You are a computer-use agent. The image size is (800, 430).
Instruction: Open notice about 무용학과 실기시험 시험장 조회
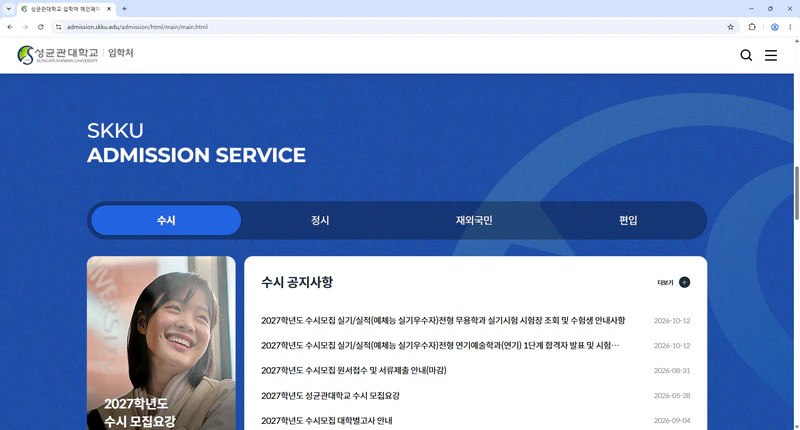tap(443, 320)
